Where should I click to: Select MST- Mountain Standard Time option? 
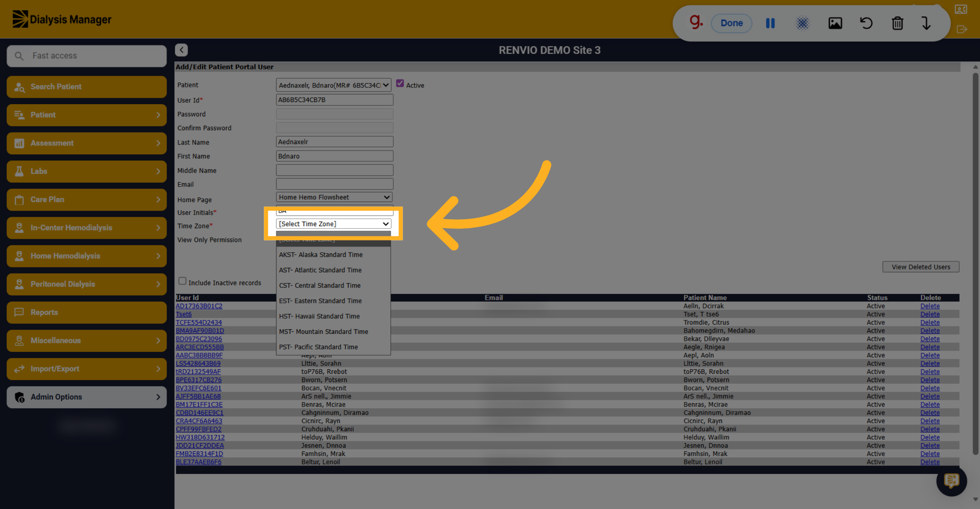tap(333, 331)
